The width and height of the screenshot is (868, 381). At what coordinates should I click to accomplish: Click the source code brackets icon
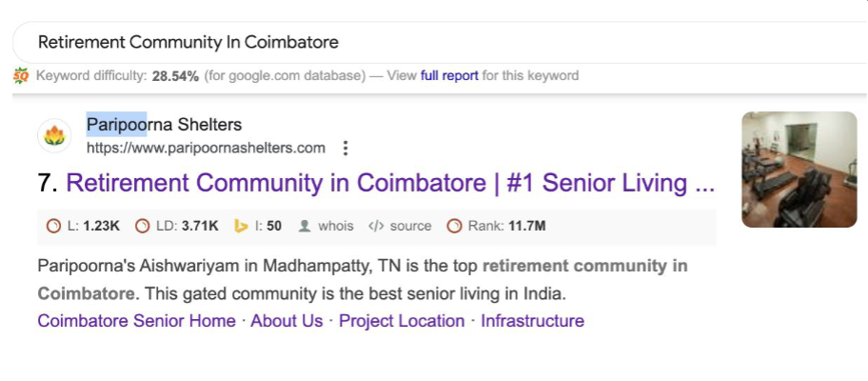[376, 226]
